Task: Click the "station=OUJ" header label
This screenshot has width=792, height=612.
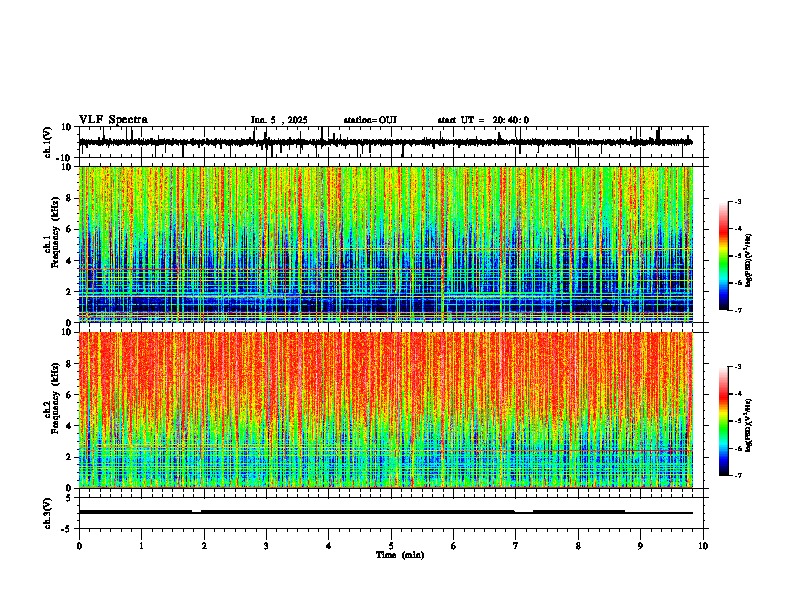Action: tap(370, 120)
